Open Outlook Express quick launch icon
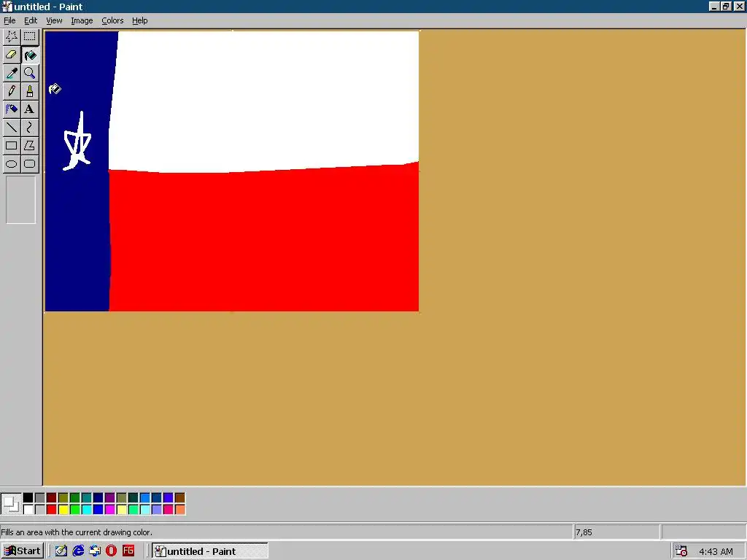The height and width of the screenshot is (560, 747). (95, 551)
